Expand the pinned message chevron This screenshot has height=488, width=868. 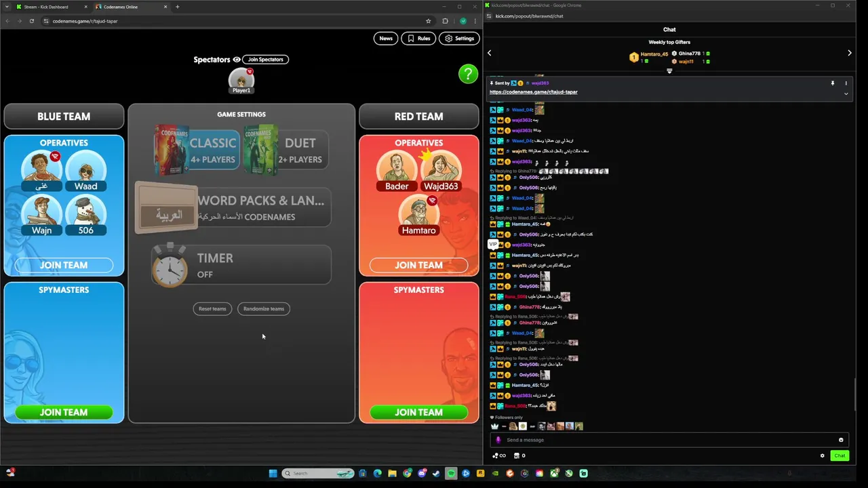(x=846, y=94)
